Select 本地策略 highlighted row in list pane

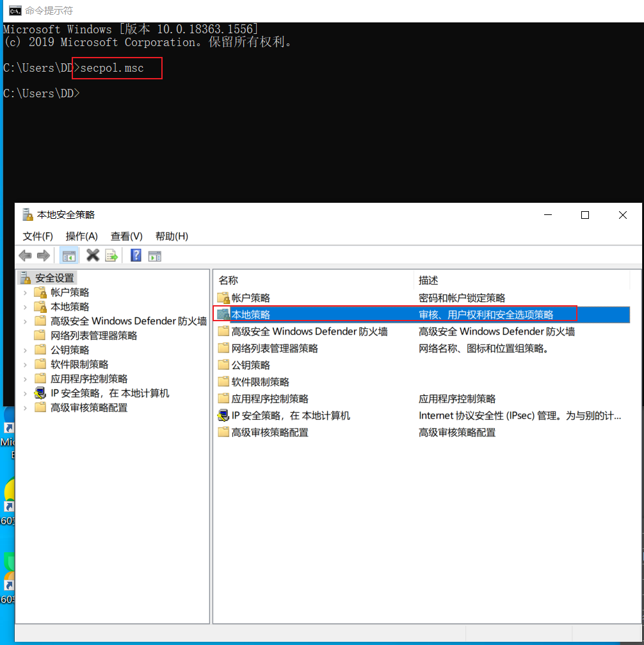[423, 315]
